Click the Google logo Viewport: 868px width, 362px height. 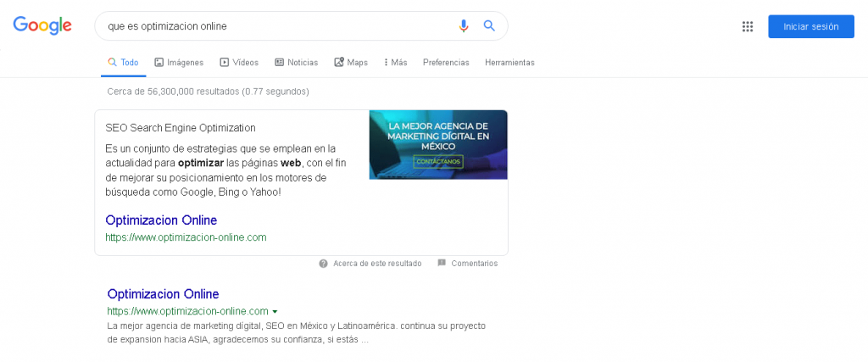[x=42, y=25]
